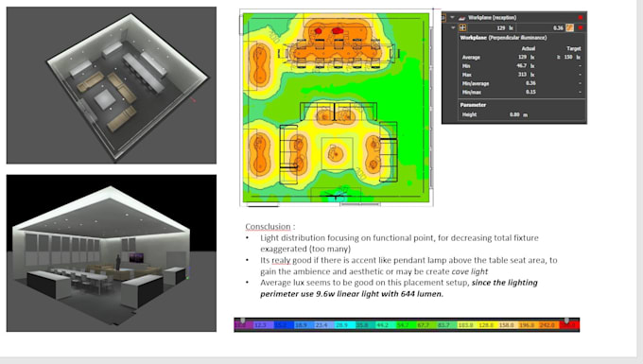Open the orange isoline display icon beside 0.36
This screenshot has width=643, height=364.
(569, 27)
